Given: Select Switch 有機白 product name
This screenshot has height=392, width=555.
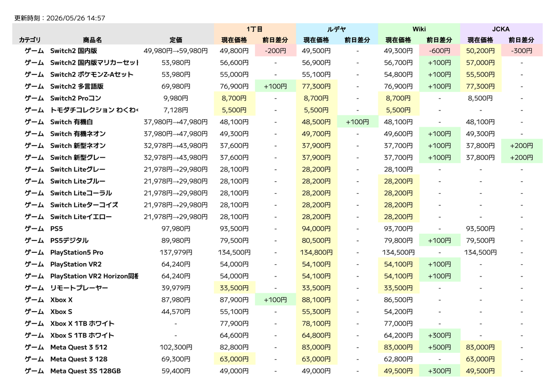Looking at the screenshot, I should click(x=72, y=122).
